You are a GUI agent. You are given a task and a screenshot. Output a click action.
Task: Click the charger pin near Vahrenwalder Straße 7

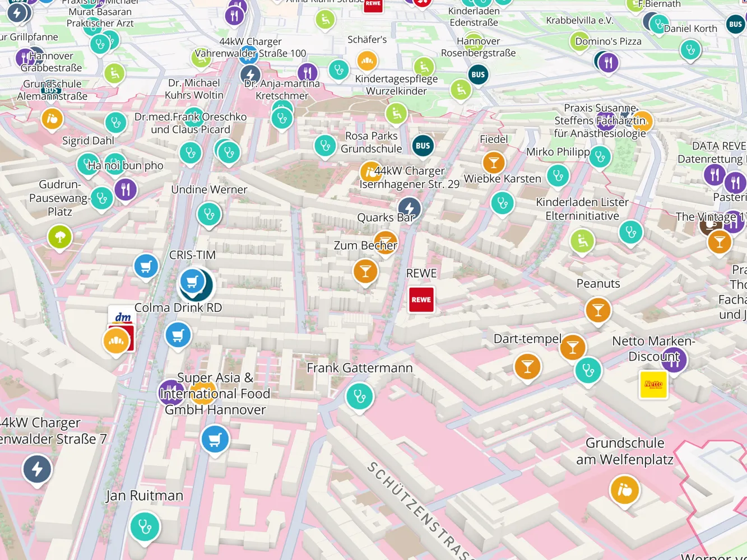coord(37,469)
